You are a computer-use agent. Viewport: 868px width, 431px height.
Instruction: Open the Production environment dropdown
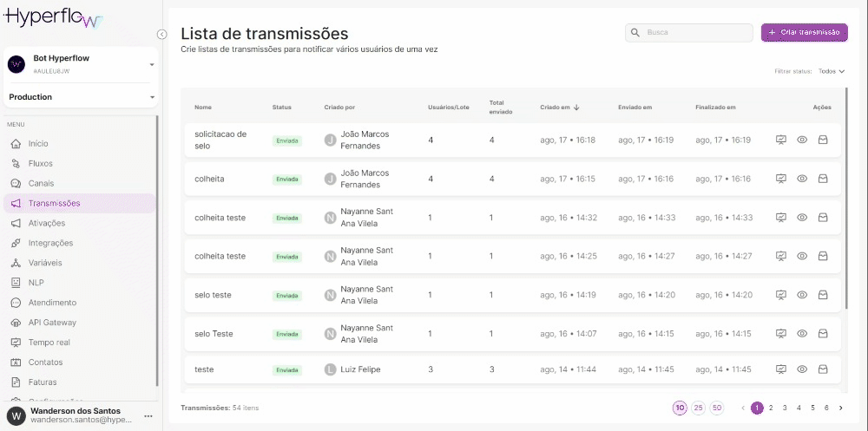pos(152,97)
